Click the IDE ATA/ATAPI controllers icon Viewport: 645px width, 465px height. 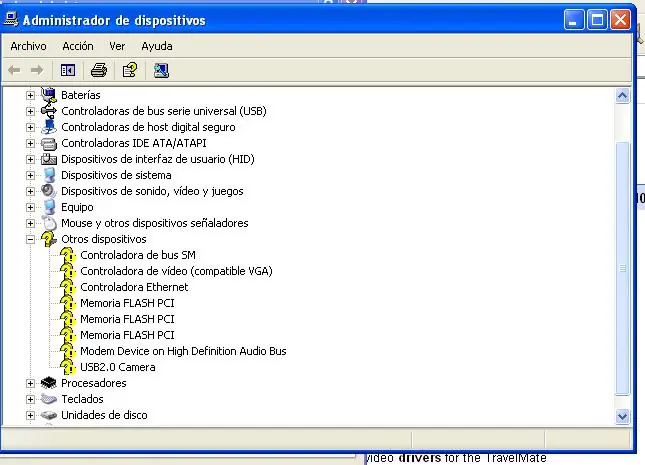coord(49,143)
